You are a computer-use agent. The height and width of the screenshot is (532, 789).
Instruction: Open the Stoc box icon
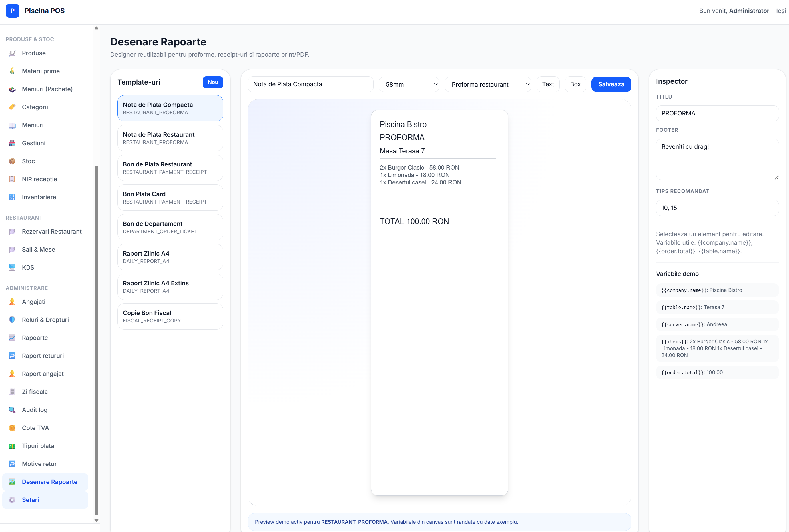tap(12, 161)
